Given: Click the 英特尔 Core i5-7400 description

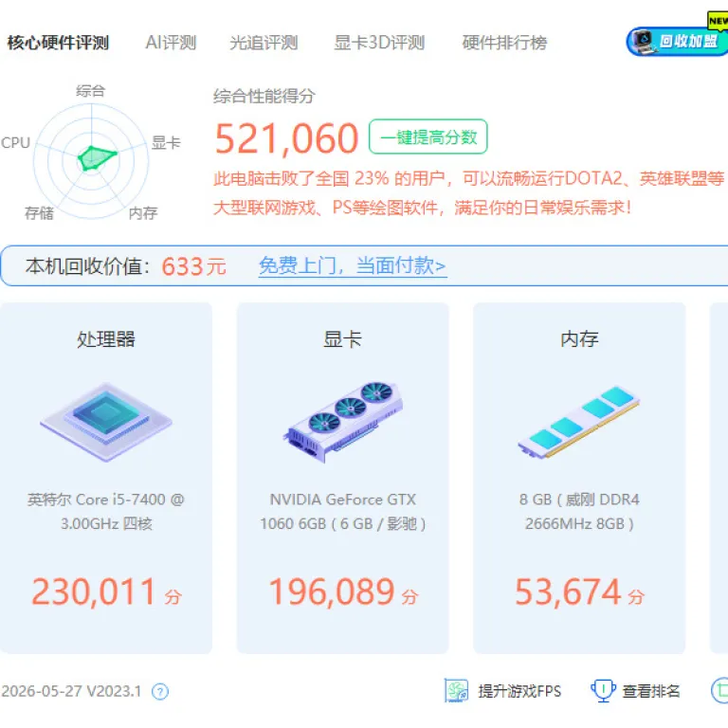Looking at the screenshot, I should (106, 512).
